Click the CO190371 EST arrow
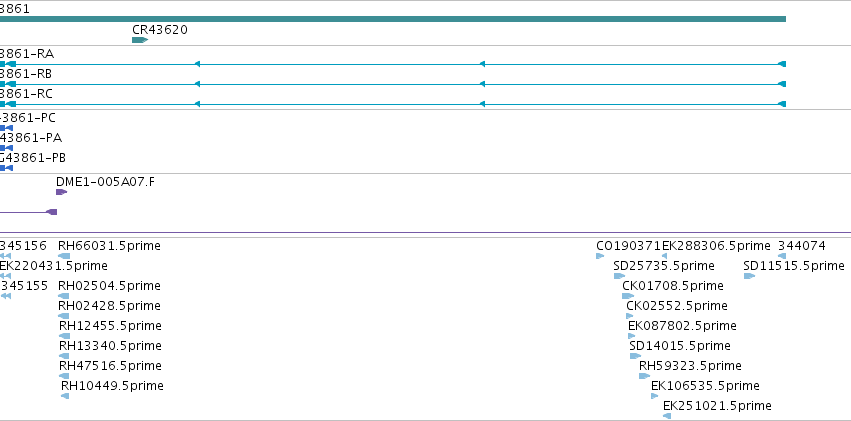This screenshot has height=421, width=851. tap(600, 256)
